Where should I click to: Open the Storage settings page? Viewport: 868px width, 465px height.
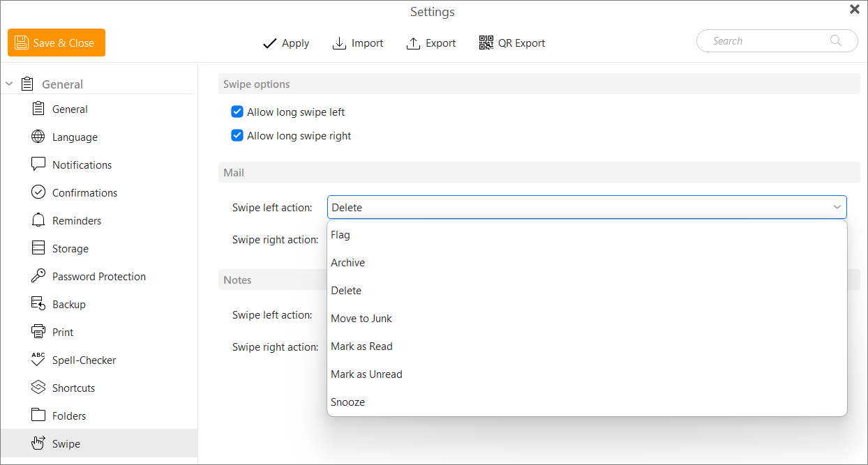click(99, 248)
